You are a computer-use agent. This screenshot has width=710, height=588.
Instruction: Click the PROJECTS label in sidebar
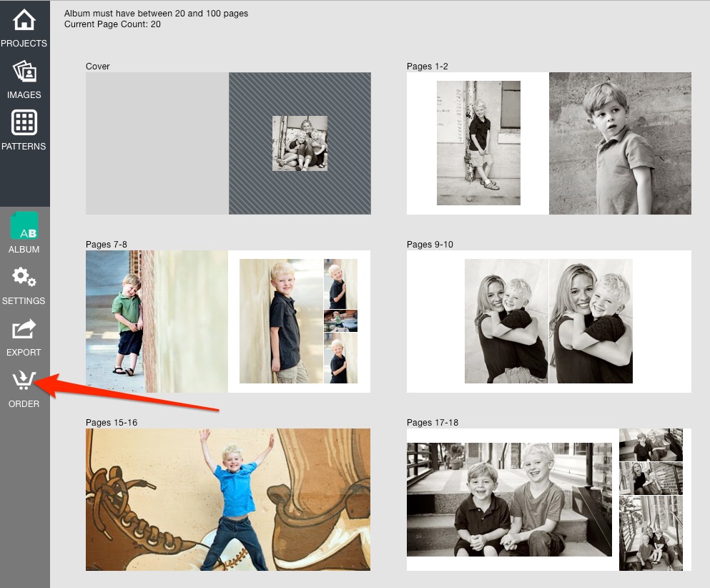24,44
